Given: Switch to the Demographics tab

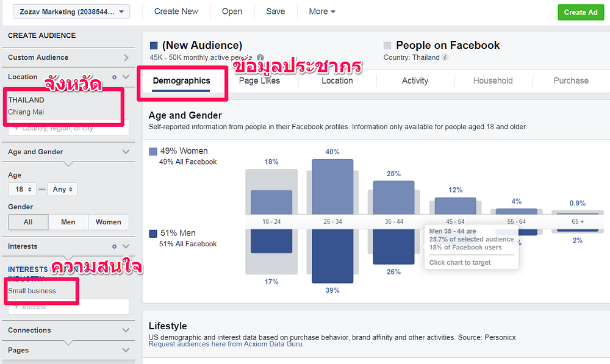Looking at the screenshot, I should (x=181, y=81).
